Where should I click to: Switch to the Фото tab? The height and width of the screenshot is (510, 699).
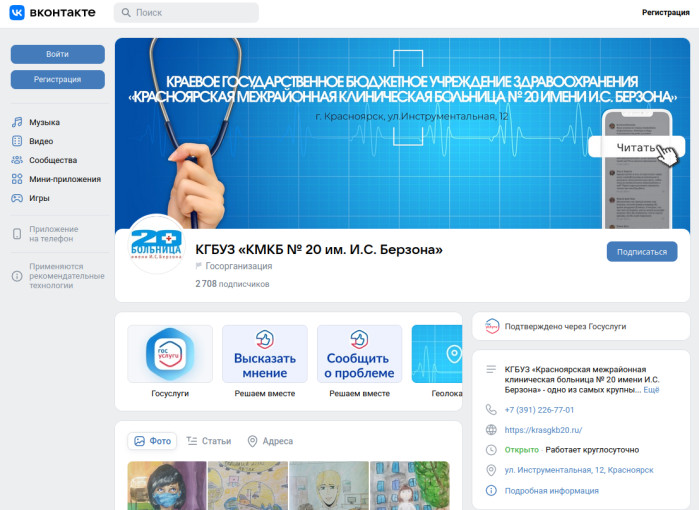click(x=152, y=441)
